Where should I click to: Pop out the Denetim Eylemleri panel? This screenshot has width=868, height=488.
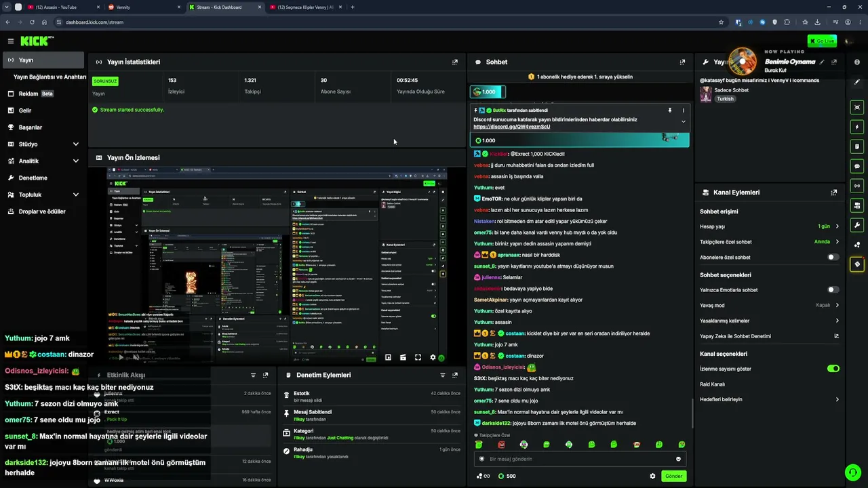[x=455, y=375]
